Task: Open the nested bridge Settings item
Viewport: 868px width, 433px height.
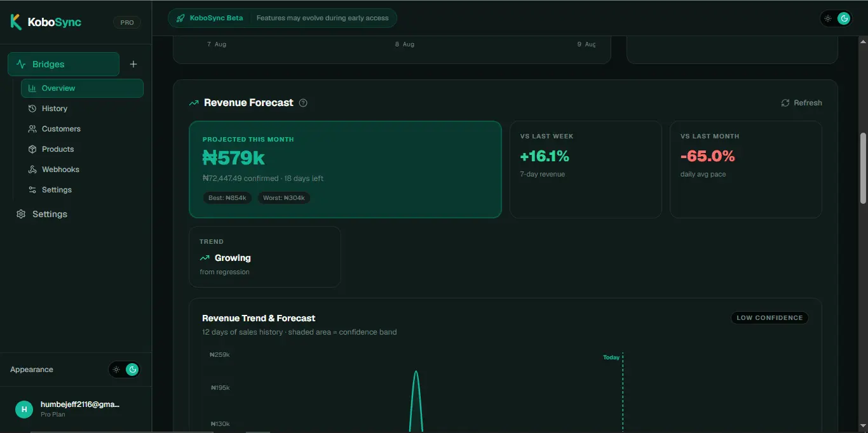Action: click(82, 190)
